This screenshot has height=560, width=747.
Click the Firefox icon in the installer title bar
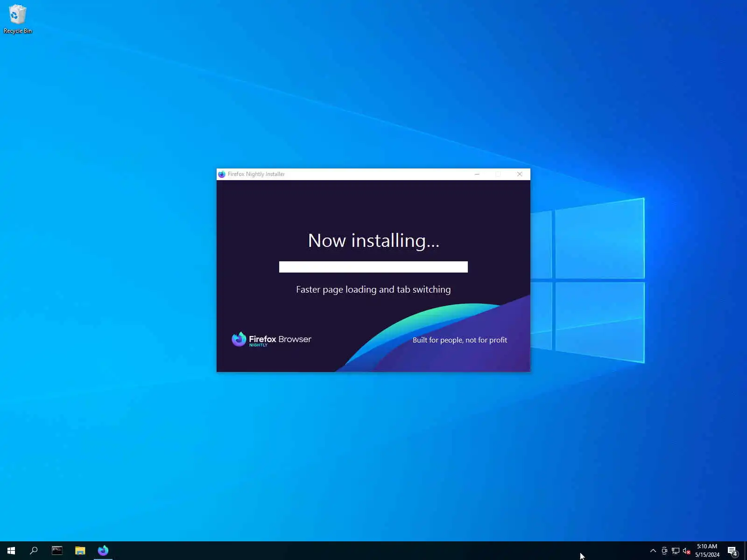[222, 174]
